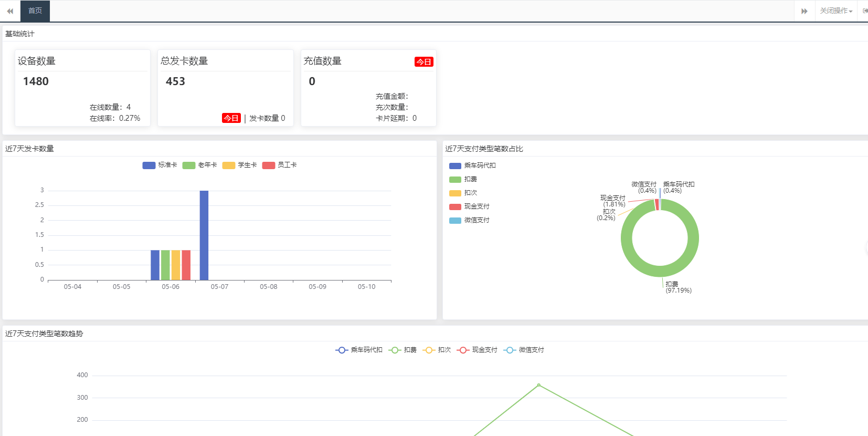
Task: Toggle the 老年卡 legend in bar chart
Action: 199,165
